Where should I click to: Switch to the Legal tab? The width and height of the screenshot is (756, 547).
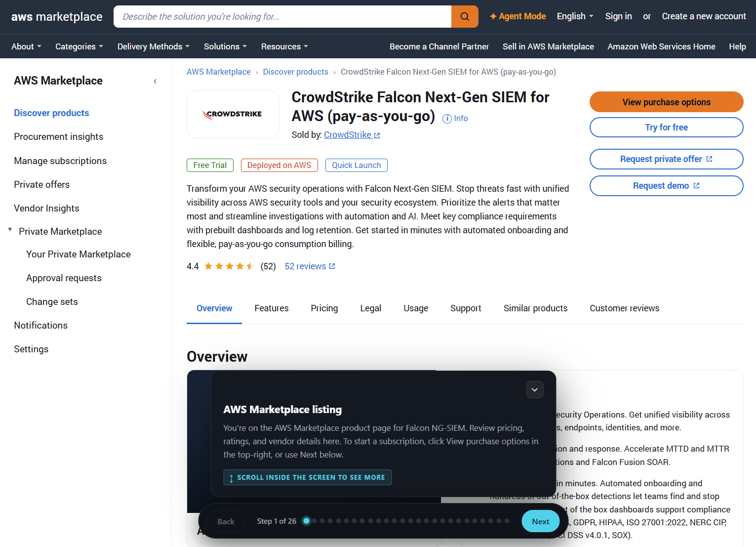pyautogui.click(x=371, y=308)
